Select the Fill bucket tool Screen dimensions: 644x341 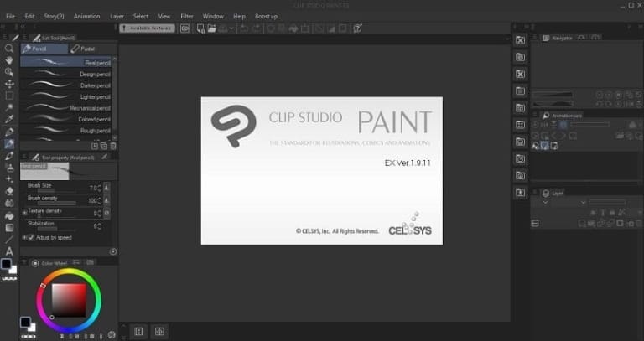click(9, 215)
